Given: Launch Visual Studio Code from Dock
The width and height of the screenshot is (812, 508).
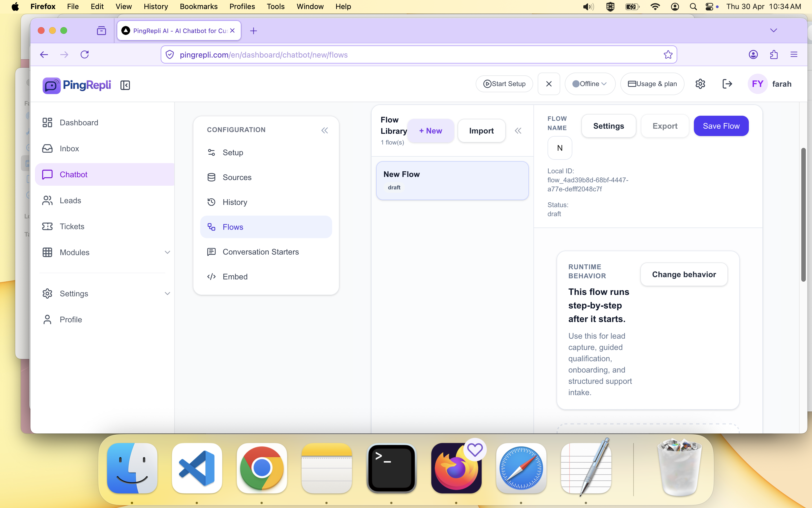Looking at the screenshot, I should (197, 468).
